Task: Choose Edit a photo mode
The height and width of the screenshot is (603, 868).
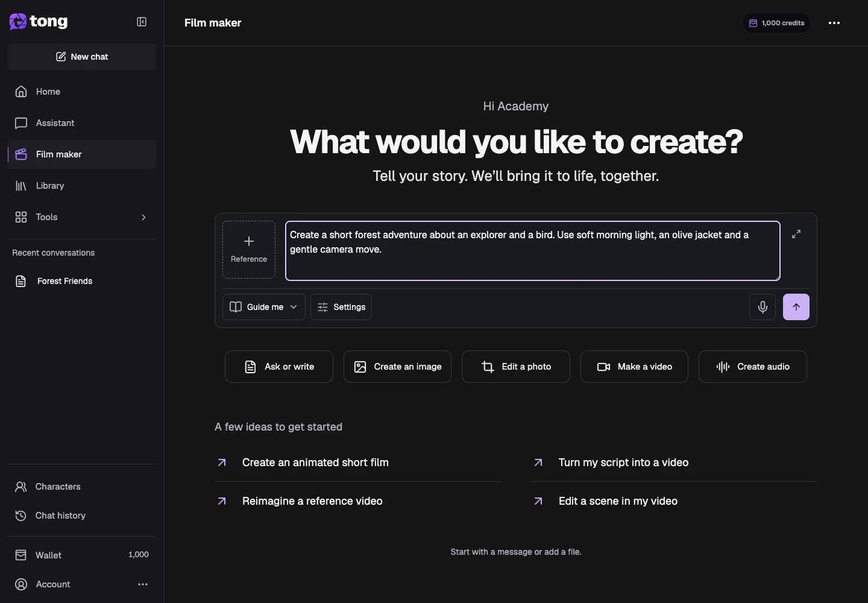Action: pyautogui.click(x=516, y=367)
